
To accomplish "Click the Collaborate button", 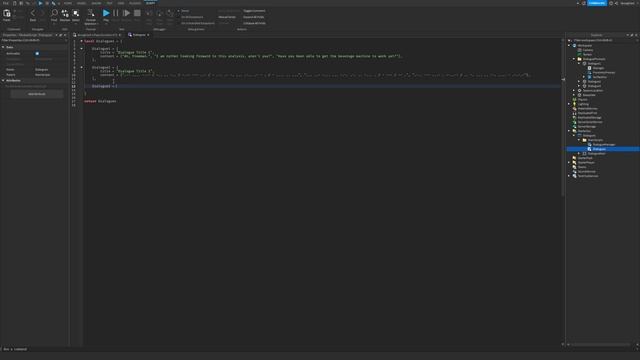I will pyautogui.click(x=597, y=3).
